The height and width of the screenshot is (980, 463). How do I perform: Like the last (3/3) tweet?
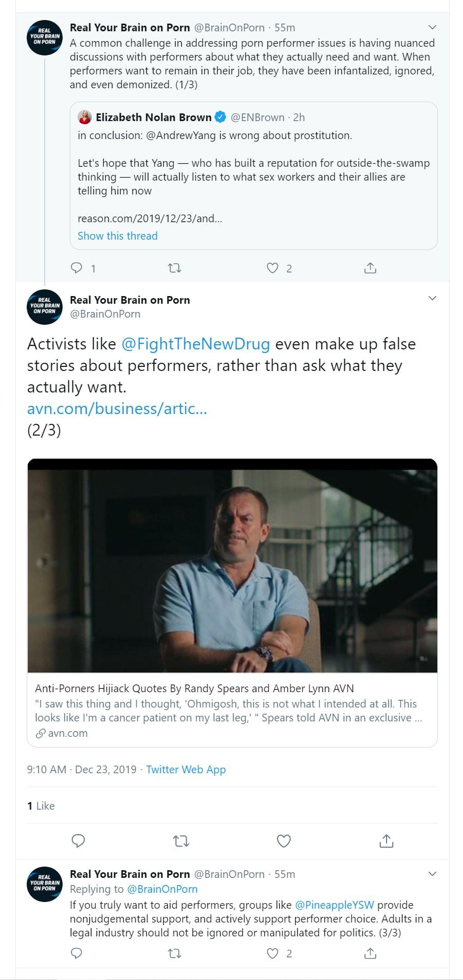click(x=273, y=953)
